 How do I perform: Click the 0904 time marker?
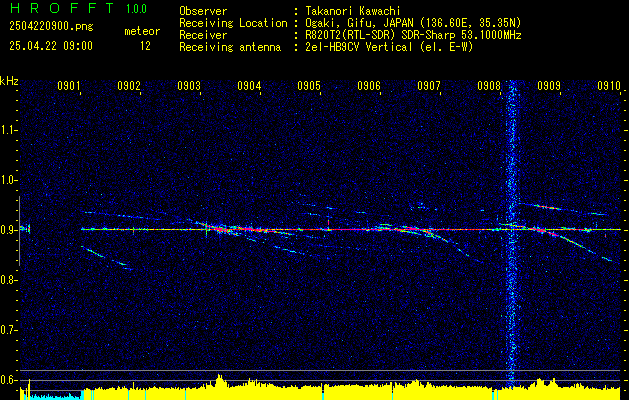[249, 85]
